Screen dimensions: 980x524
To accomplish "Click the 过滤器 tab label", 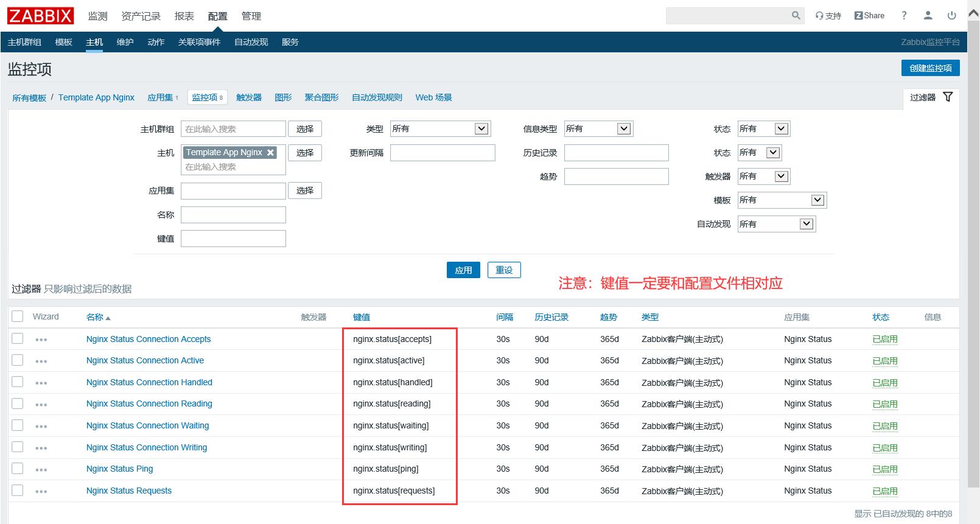I will pyautogui.click(x=922, y=97).
